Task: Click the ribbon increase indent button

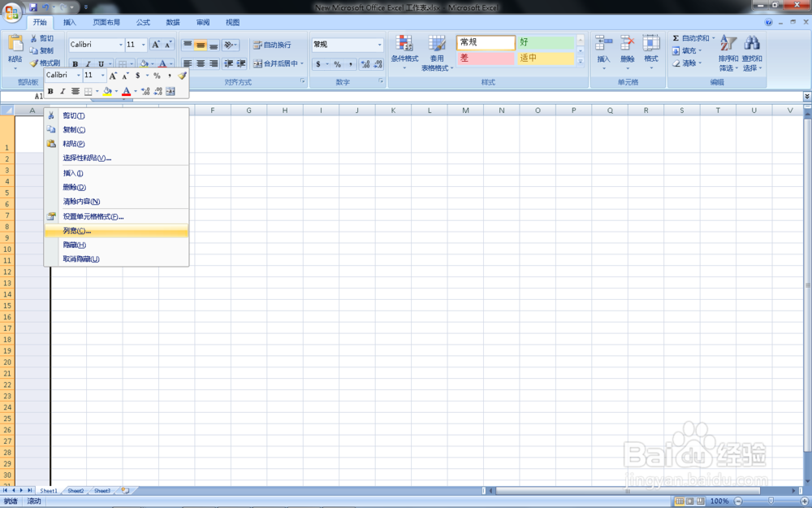Action: pyautogui.click(x=241, y=63)
